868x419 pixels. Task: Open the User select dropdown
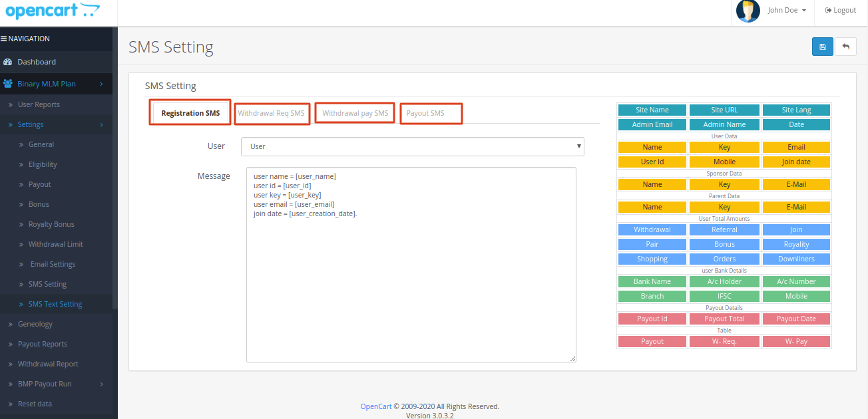pos(412,146)
